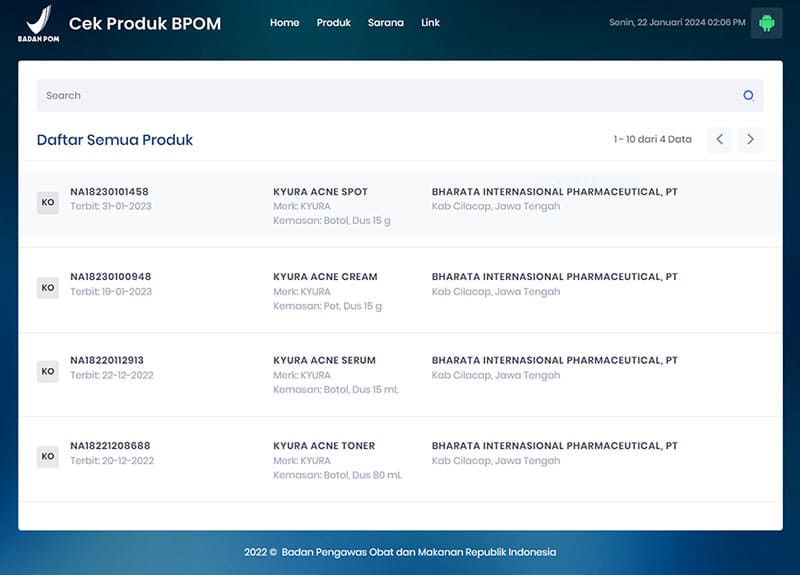Click Terbit: 20-12-2022 date
The width and height of the screenshot is (800, 575).
pyautogui.click(x=112, y=460)
